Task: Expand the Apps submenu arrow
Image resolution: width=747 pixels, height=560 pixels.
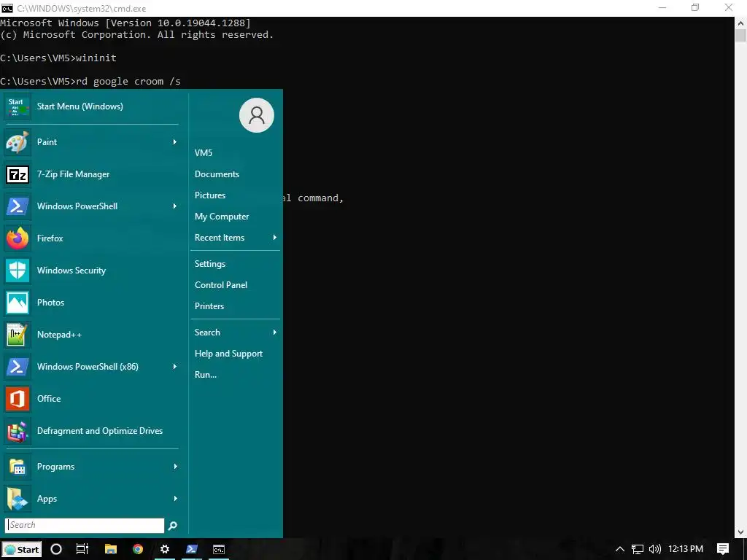Action: coord(175,499)
